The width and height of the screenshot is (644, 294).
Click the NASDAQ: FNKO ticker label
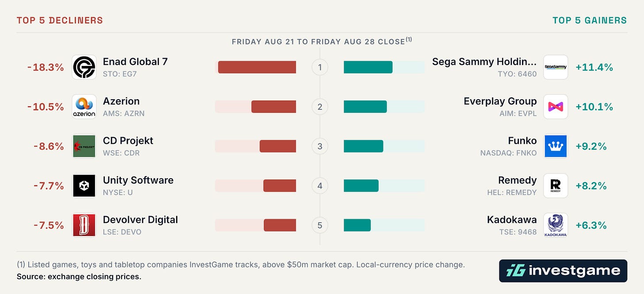508,153
